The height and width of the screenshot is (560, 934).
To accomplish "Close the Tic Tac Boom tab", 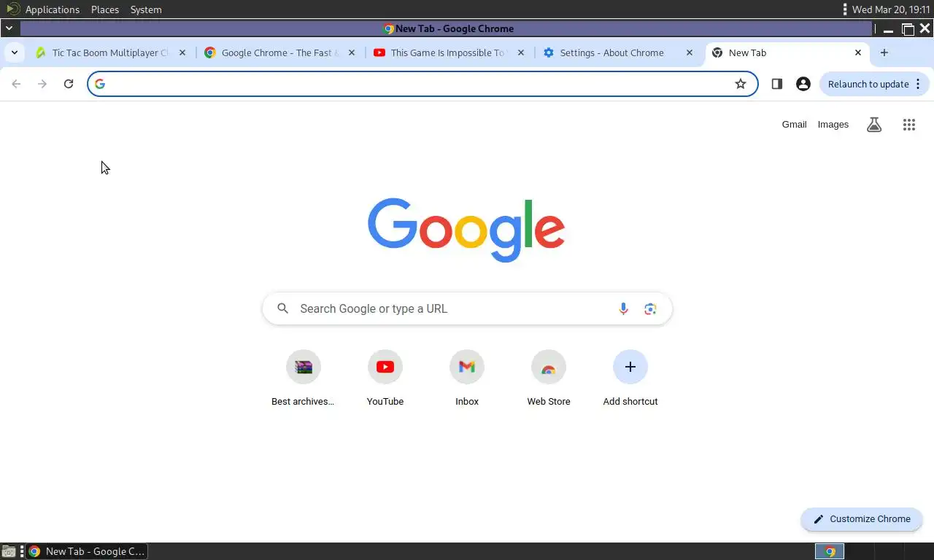I will (182, 52).
